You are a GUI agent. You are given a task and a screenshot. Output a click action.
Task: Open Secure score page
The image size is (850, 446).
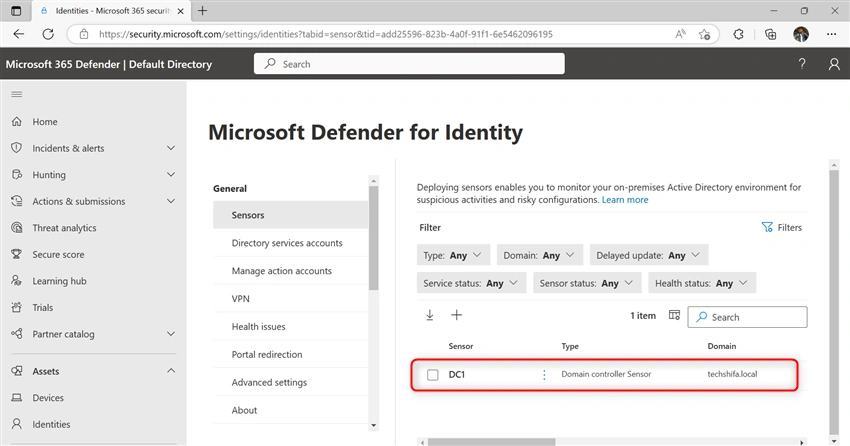58,255
